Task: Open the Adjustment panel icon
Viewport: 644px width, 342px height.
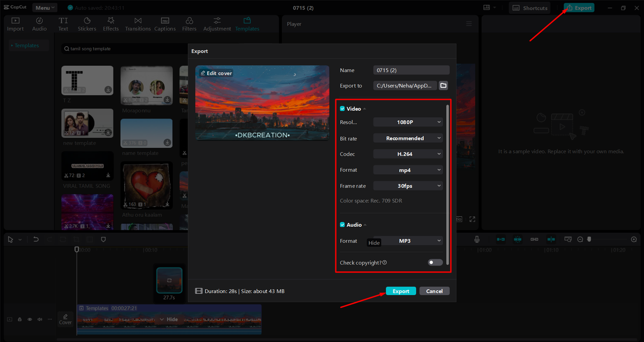Action: click(x=217, y=24)
